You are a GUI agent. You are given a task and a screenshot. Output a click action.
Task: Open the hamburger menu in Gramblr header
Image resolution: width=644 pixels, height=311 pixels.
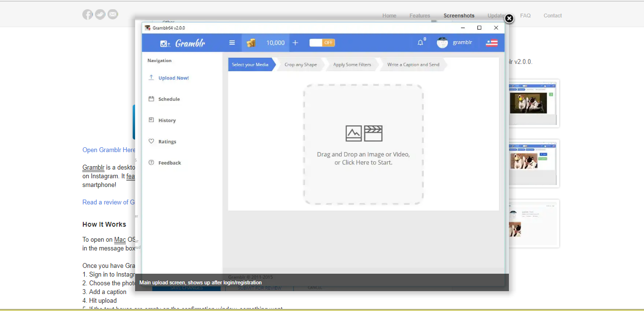(x=232, y=43)
